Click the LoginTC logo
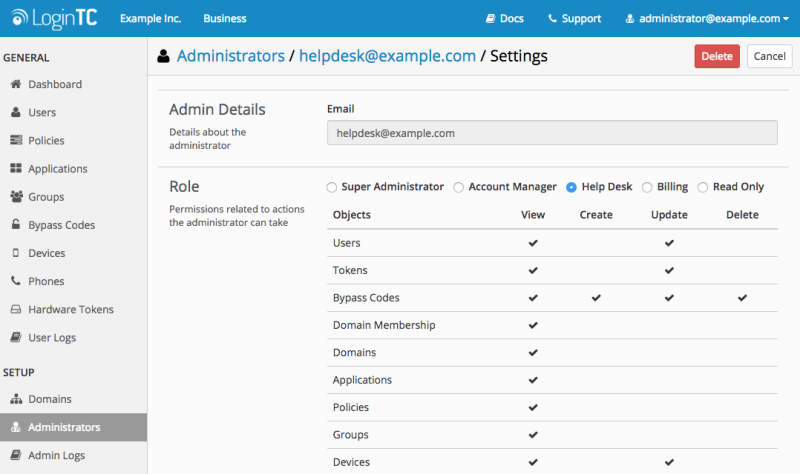 [54, 18]
